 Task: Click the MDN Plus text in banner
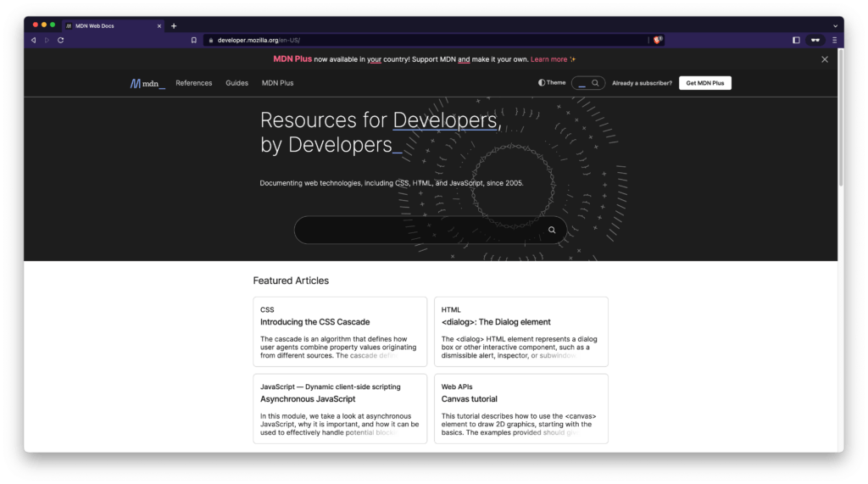click(x=292, y=58)
